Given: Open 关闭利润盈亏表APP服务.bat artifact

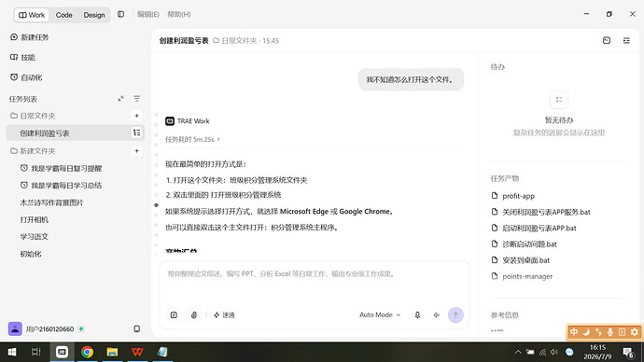Looking at the screenshot, I should [546, 212].
